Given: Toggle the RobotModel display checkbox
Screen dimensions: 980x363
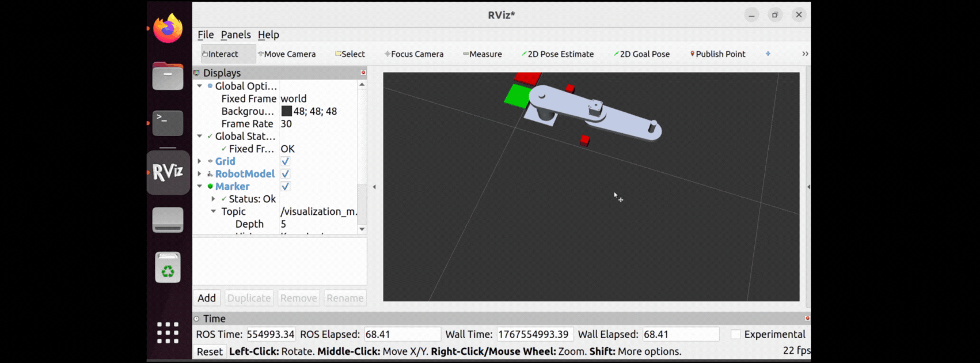Looking at the screenshot, I should (x=285, y=174).
